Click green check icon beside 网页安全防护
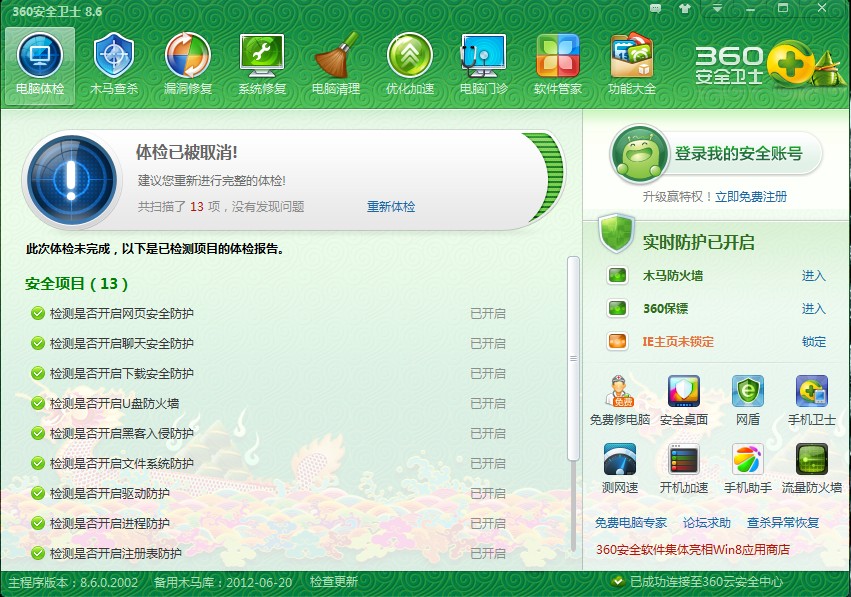Screen dimensions: 851x597 pyautogui.click(x=37, y=314)
